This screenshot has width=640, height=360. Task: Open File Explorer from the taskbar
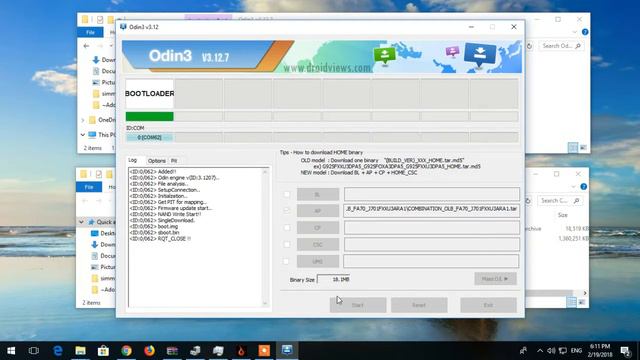80,351
